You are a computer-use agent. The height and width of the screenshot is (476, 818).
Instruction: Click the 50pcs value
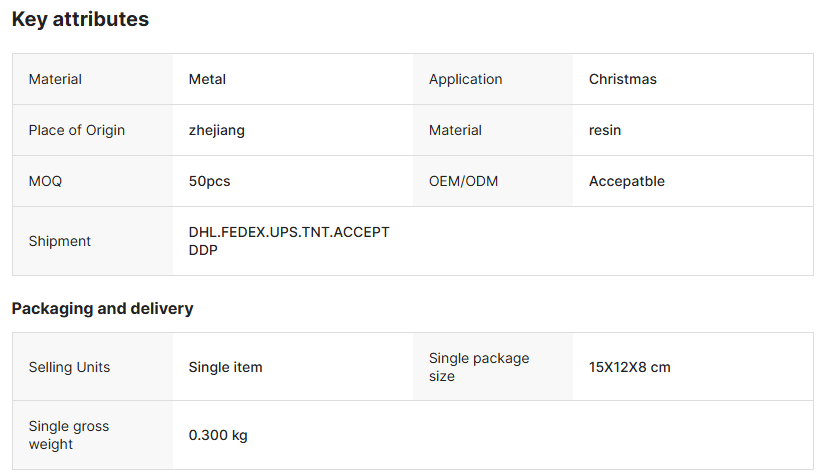209,181
